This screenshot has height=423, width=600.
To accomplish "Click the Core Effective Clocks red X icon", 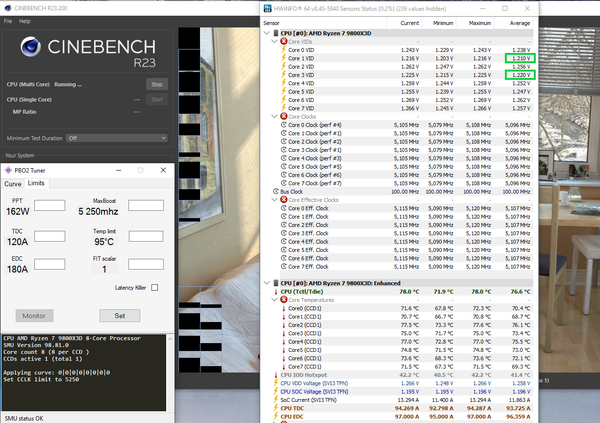I will [284, 199].
